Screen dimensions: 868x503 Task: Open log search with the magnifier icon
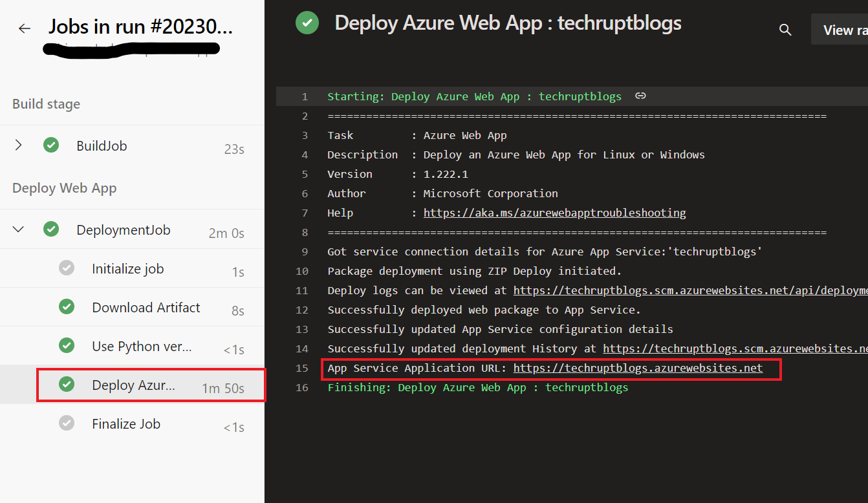785,29
